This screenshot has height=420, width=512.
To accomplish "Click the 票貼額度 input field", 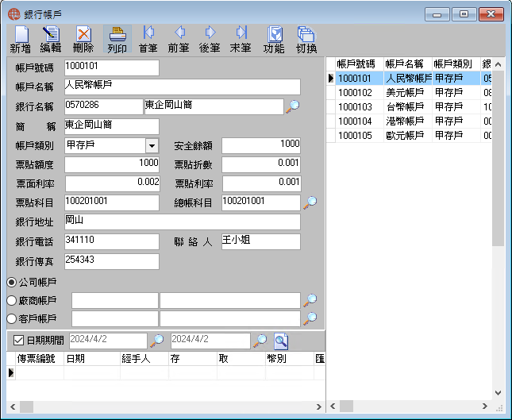I will point(112,164).
